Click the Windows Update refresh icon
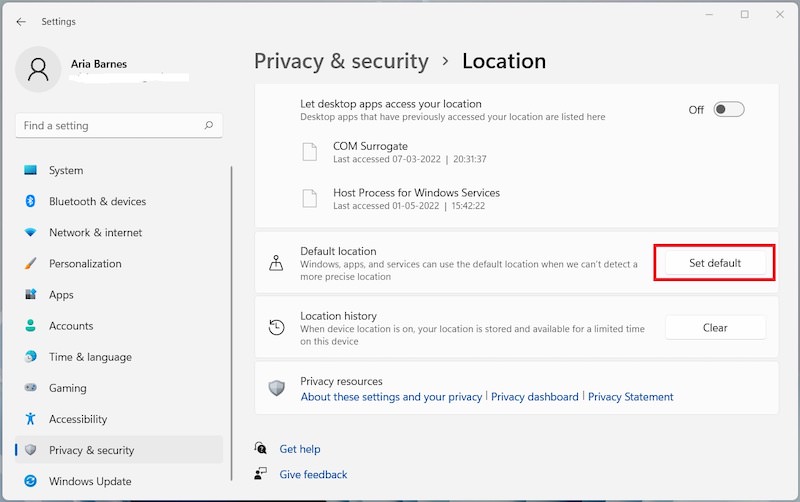The image size is (800, 502). pos(31,481)
